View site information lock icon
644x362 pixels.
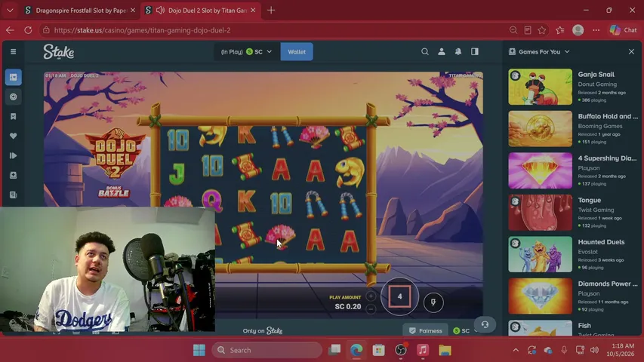coord(46,30)
